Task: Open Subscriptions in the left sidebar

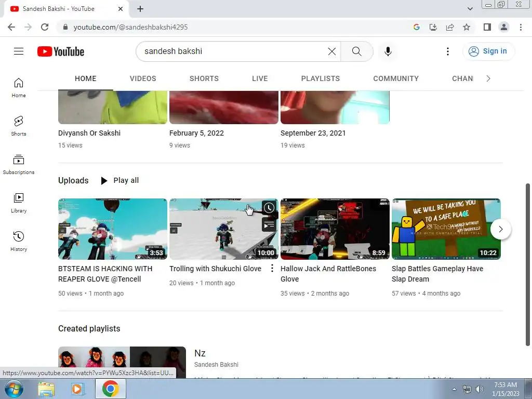Action: (x=19, y=165)
